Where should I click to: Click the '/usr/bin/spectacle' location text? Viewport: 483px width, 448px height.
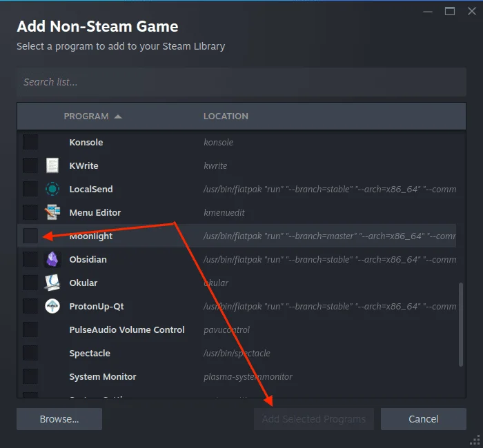point(237,353)
